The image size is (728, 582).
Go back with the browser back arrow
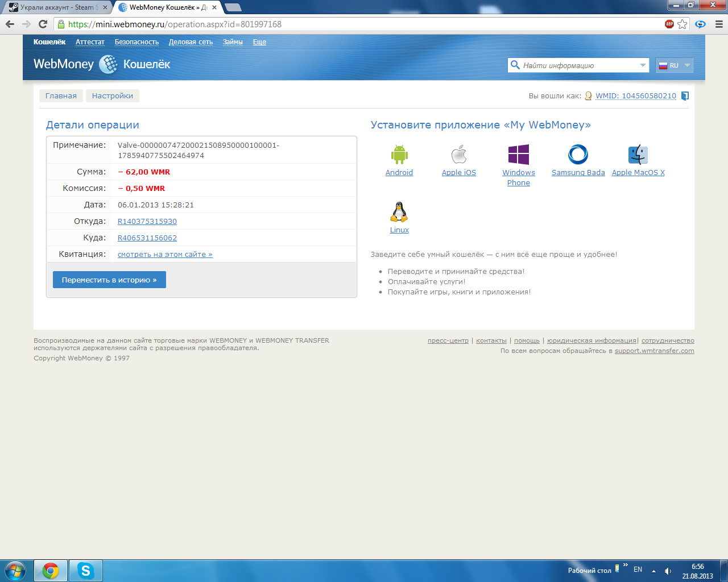click(10, 24)
